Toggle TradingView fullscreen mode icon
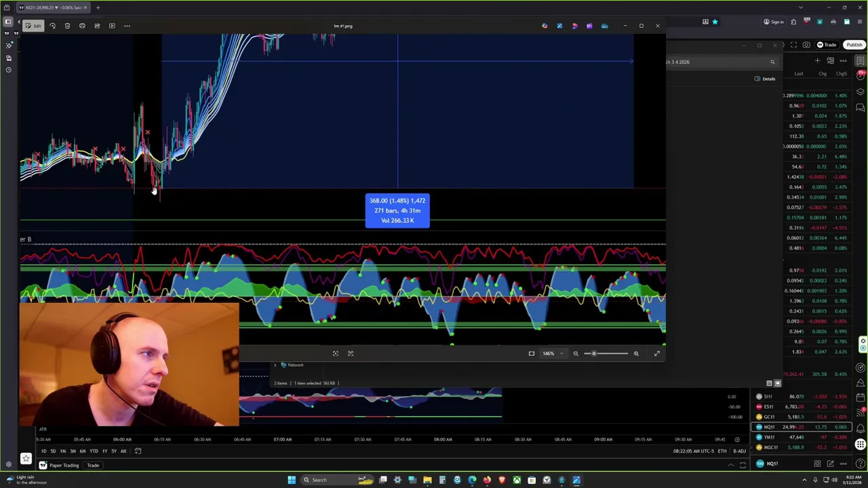Image resolution: width=868 pixels, height=488 pixels. (793, 45)
